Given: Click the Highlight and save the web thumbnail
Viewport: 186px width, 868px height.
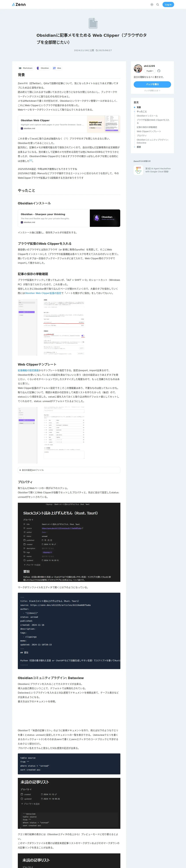Looking at the screenshot, I should click(x=104, y=124).
